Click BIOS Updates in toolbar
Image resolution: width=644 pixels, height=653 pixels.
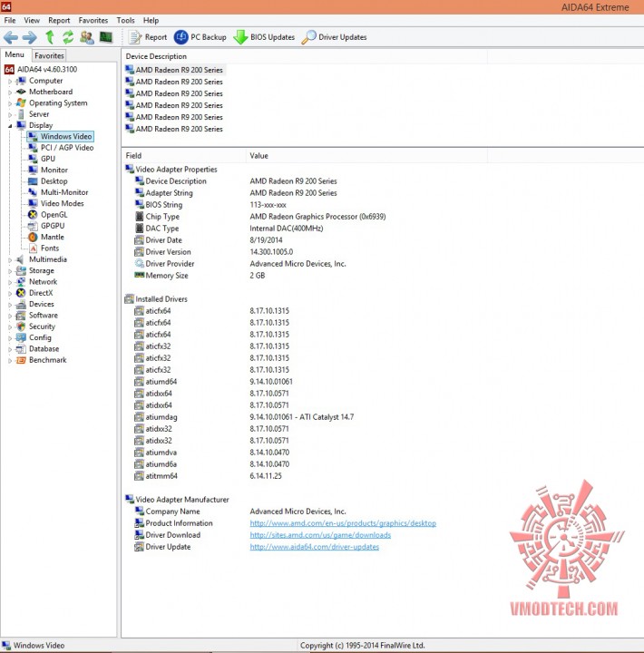pos(264,37)
